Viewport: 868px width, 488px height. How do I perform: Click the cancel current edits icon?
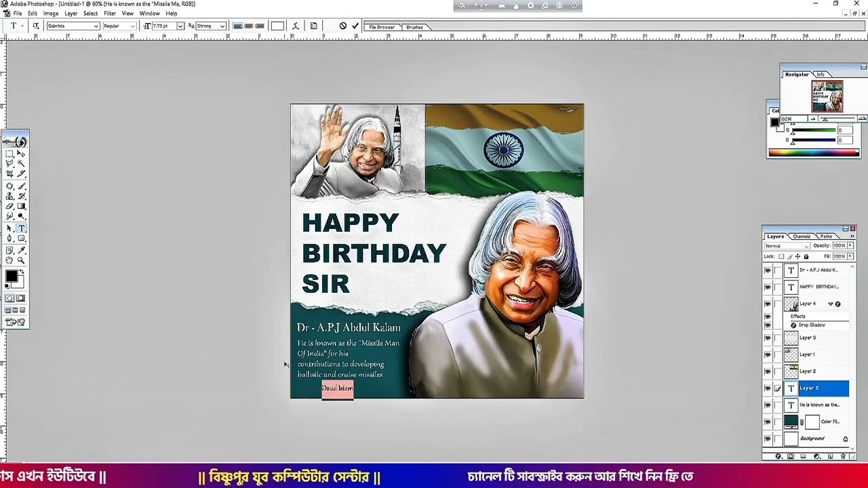pos(343,26)
